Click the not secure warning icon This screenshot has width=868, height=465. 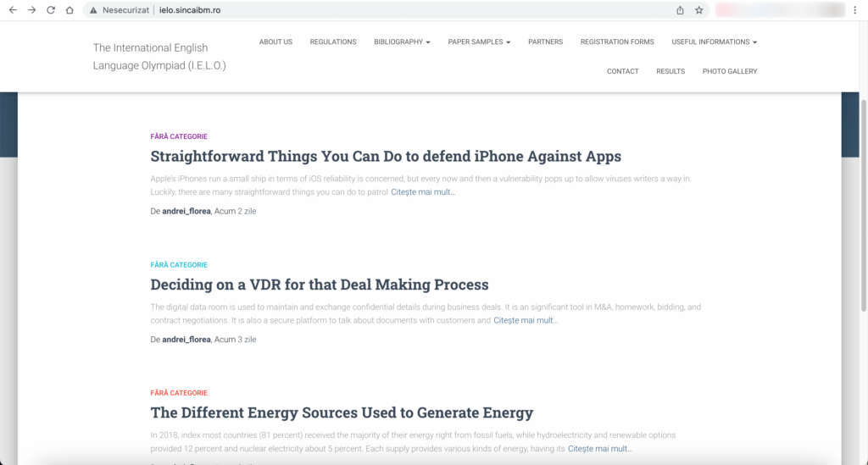94,10
